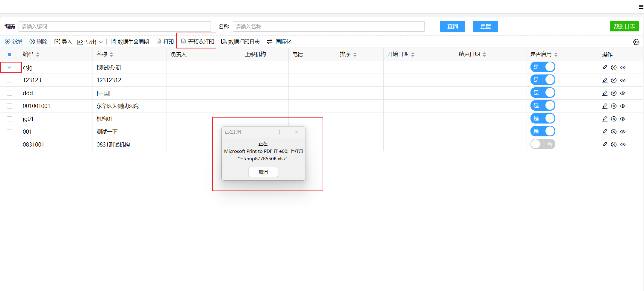This screenshot has width=644, height=291.
Task: Toggle the select-all checkbox in table header
Action: point(10,54)
